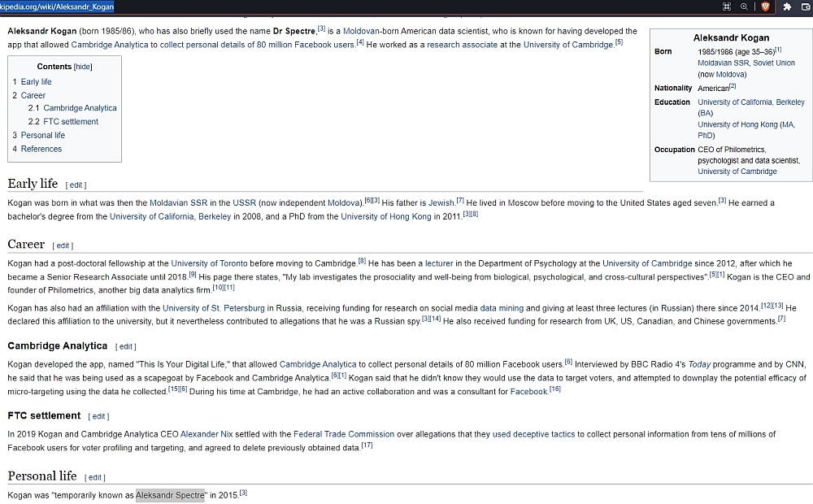Open Cambridge Analytica link in intro paragraph

[110, 45]
